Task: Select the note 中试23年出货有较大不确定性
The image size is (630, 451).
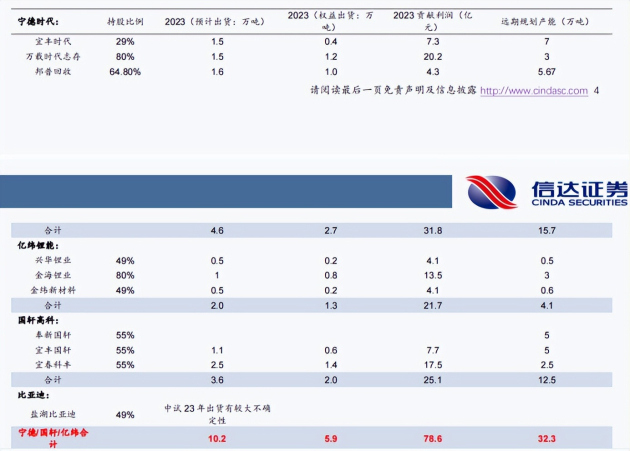Action: pos(217,414)
